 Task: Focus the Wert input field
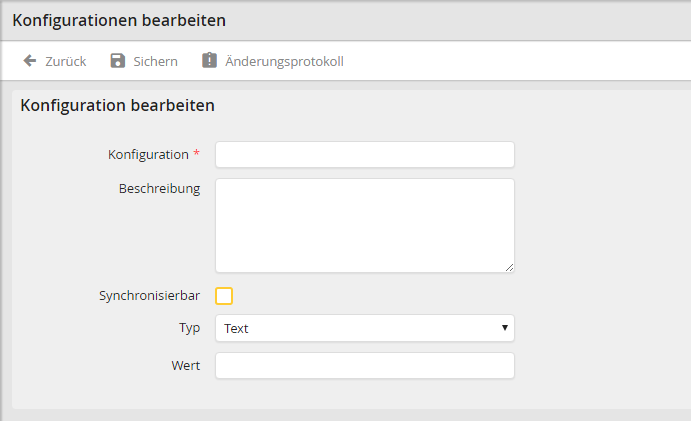click(364, 366)
